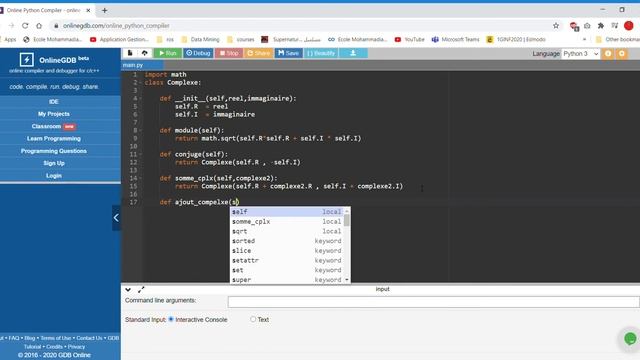Start the Debug session
Screen dimensions: 640x360
point(198,53)
